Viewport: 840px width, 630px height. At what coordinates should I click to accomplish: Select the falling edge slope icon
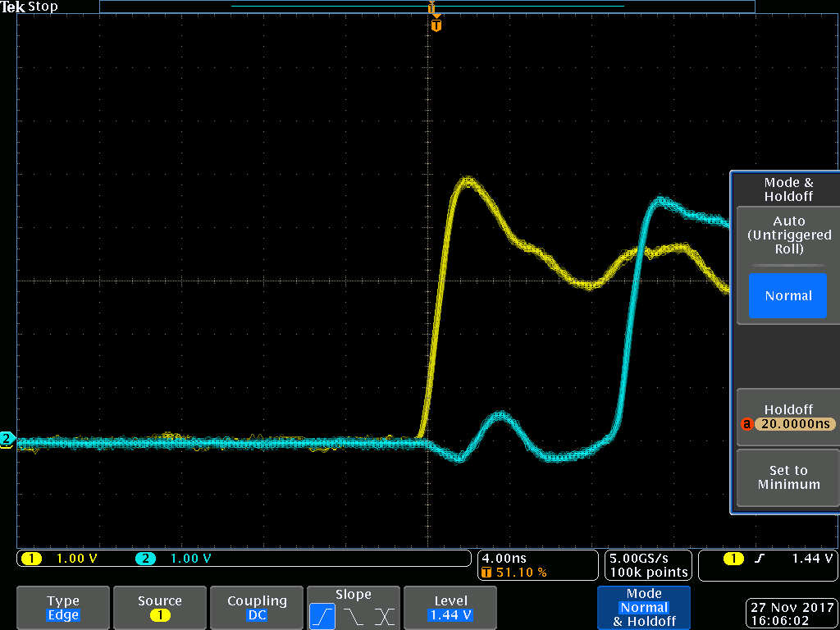[354, 617]
